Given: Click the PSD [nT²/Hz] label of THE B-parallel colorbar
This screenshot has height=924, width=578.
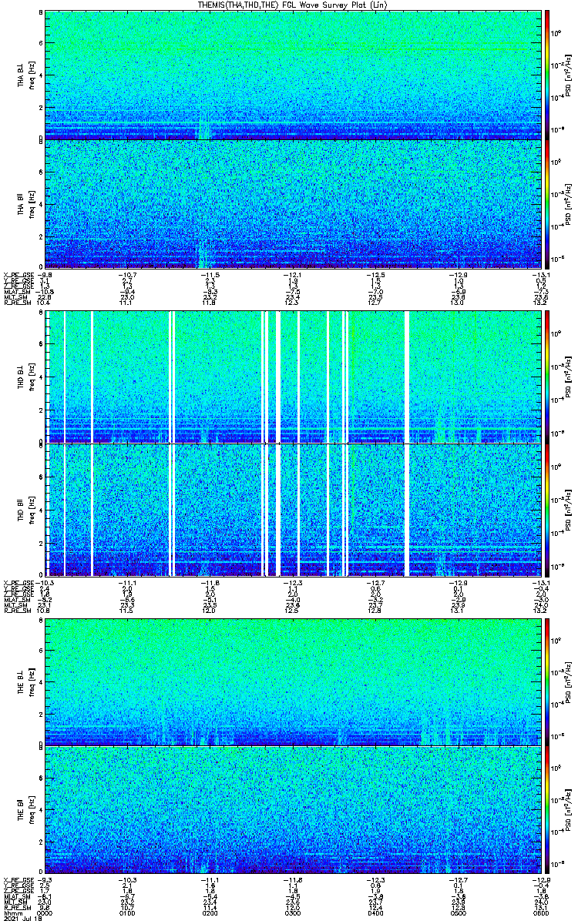Looking at the screenshot, I should tap(570, 809).
